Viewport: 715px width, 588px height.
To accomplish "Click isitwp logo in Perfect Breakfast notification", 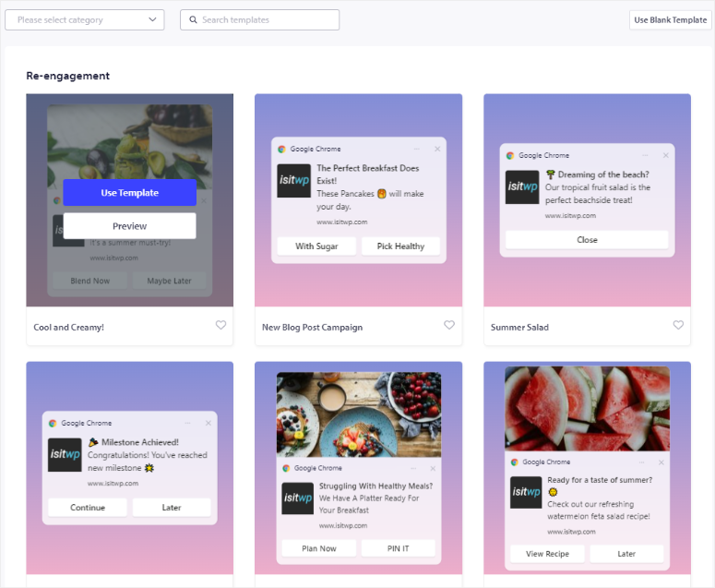I will 293,181.
